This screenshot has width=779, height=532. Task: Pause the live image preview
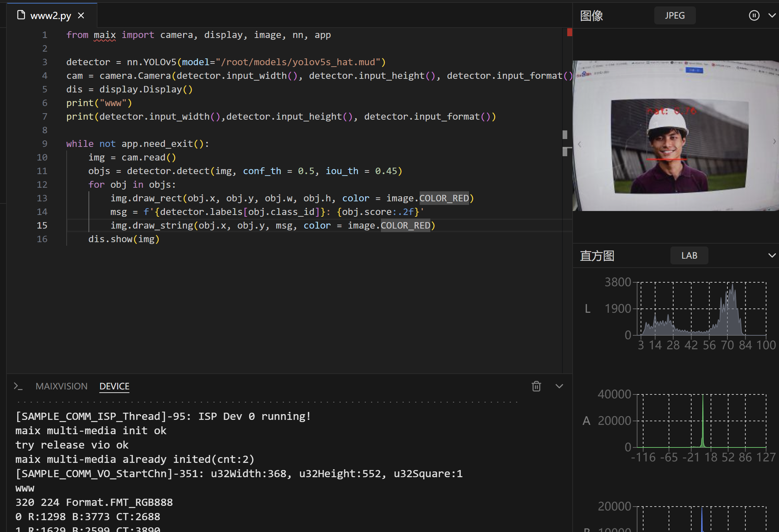pyautogui.click(x=754, y=15)
